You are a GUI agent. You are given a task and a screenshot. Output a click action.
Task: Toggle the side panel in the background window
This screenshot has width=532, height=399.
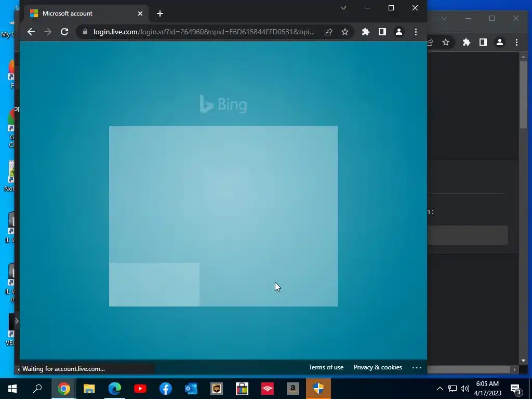coord(483,43)
